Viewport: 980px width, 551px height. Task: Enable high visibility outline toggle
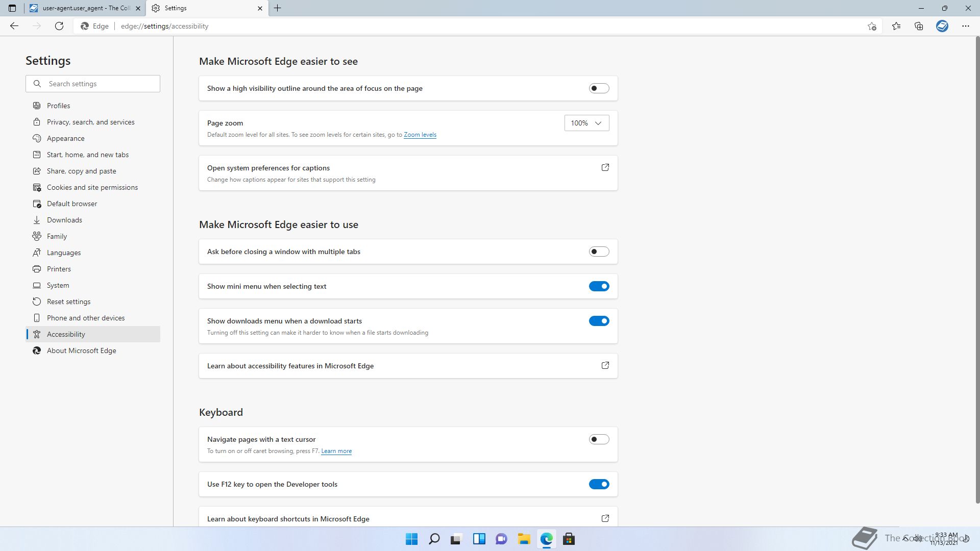click(599, 88)
